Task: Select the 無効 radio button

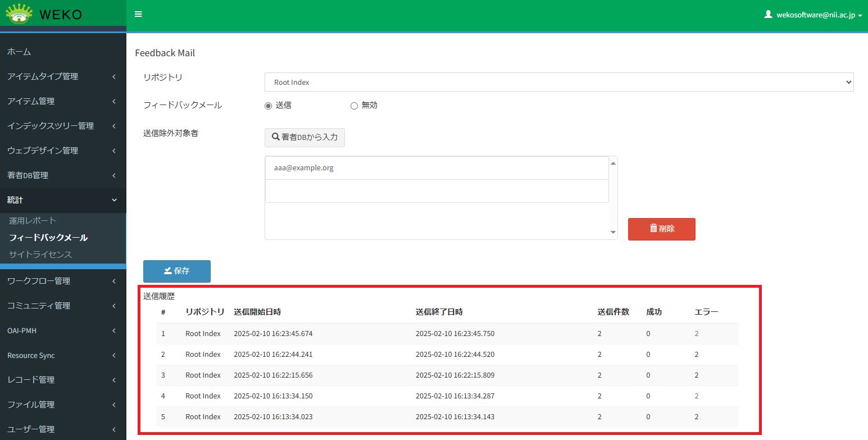Action: click(x=354, y=106)
